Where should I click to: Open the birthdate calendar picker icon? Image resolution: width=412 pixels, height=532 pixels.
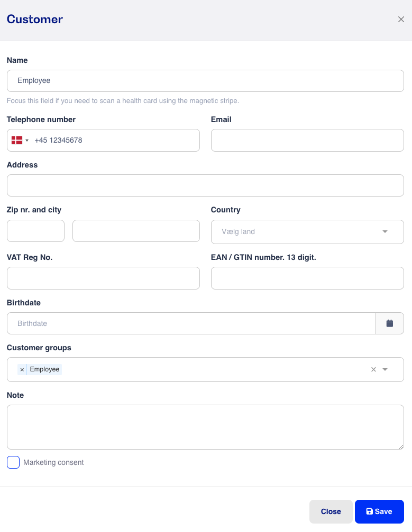390,323
